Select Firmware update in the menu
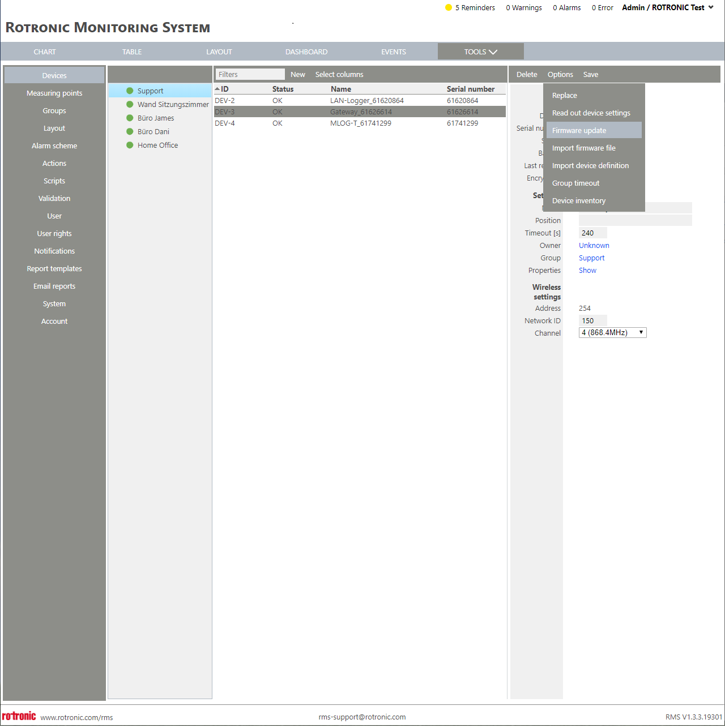Screen dimensions: 725x728 [x=594, y=130]
